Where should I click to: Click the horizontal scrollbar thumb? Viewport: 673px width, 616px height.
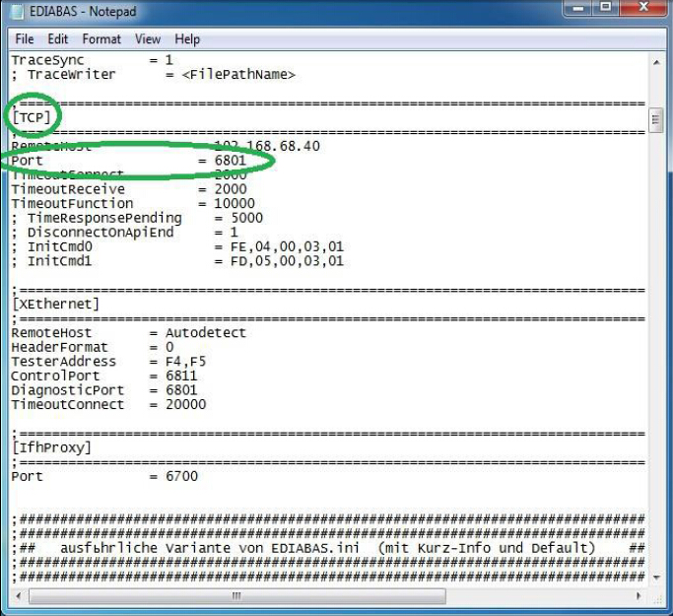(x=236, y=596)
